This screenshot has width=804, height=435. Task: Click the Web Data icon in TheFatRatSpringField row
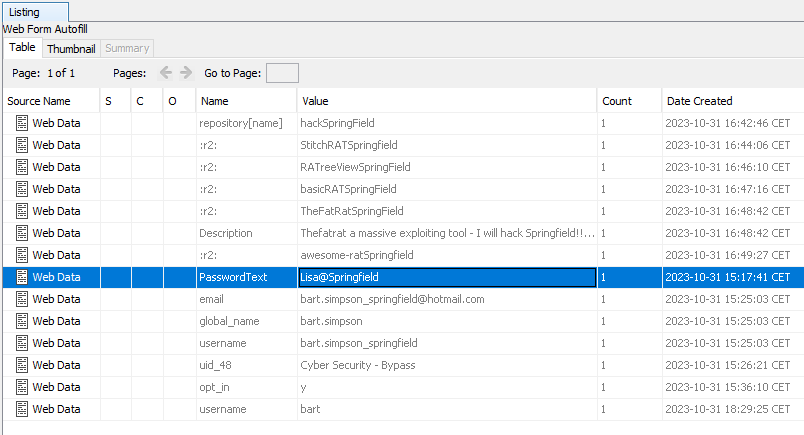click(22, 211)
